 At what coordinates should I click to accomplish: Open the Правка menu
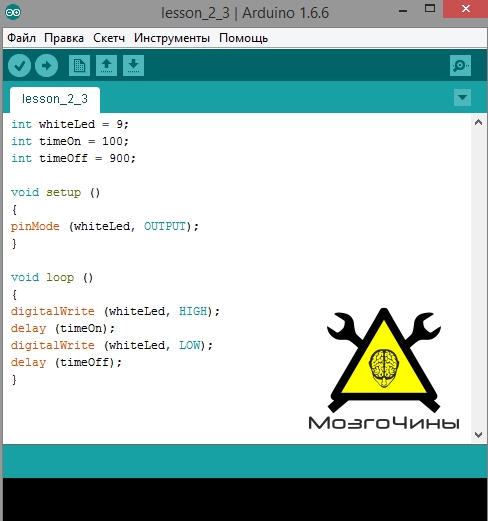pos(64,38)
